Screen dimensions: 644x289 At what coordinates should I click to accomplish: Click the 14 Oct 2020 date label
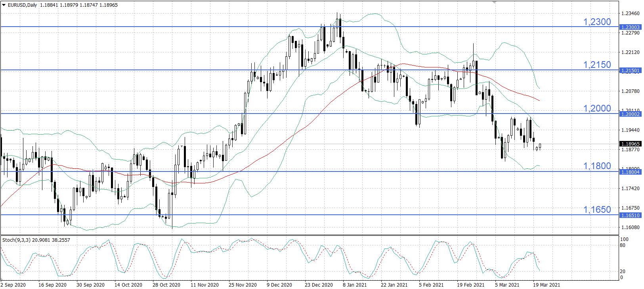[x=128, y=285]
